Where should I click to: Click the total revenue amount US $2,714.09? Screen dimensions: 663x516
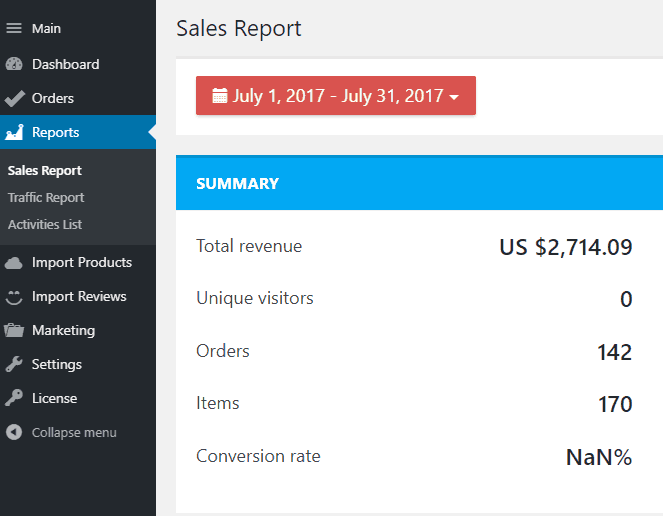coord(565,247)
